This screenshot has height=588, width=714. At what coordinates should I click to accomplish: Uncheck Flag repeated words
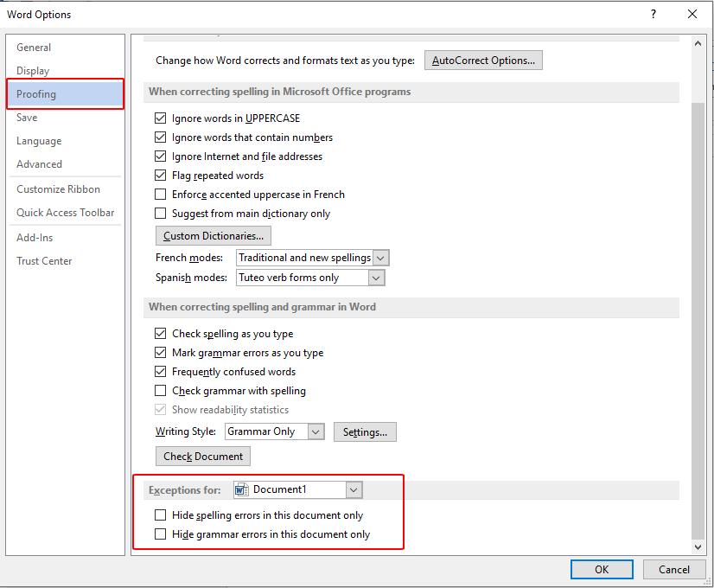pyautogui.click(x=160, y=176)
